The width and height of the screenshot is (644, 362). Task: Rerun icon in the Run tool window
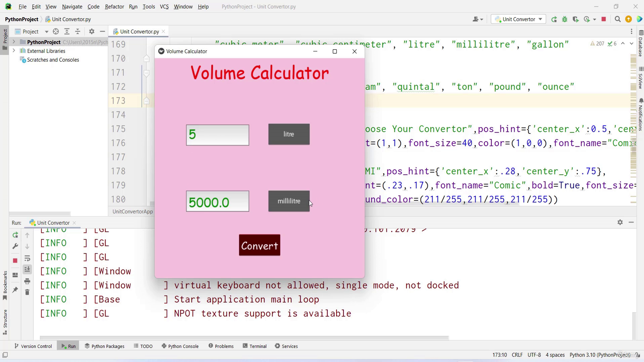[15, 235]
